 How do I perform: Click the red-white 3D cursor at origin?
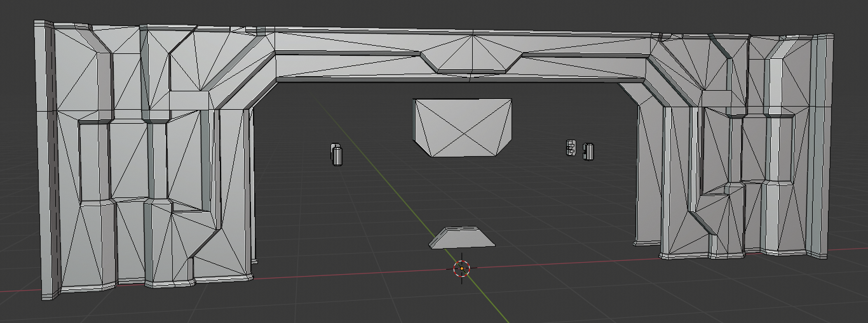pyautogui.click(x=462, y=268)
